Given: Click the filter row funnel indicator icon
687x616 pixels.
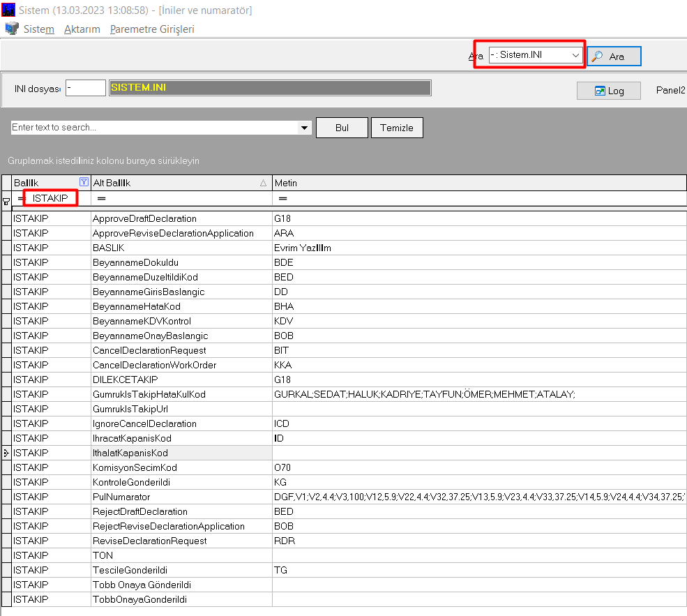Looking at the screenshot, I should (6, 202).
